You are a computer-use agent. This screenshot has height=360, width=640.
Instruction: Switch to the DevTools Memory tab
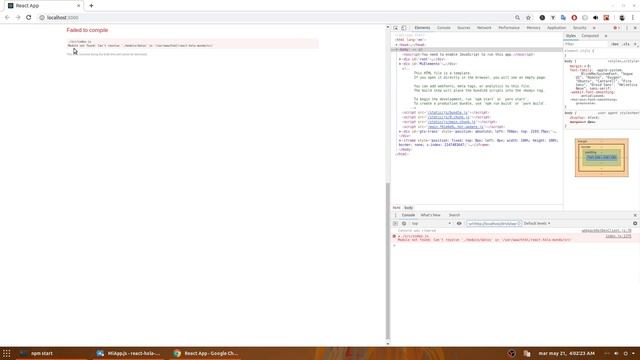(533, 28)
